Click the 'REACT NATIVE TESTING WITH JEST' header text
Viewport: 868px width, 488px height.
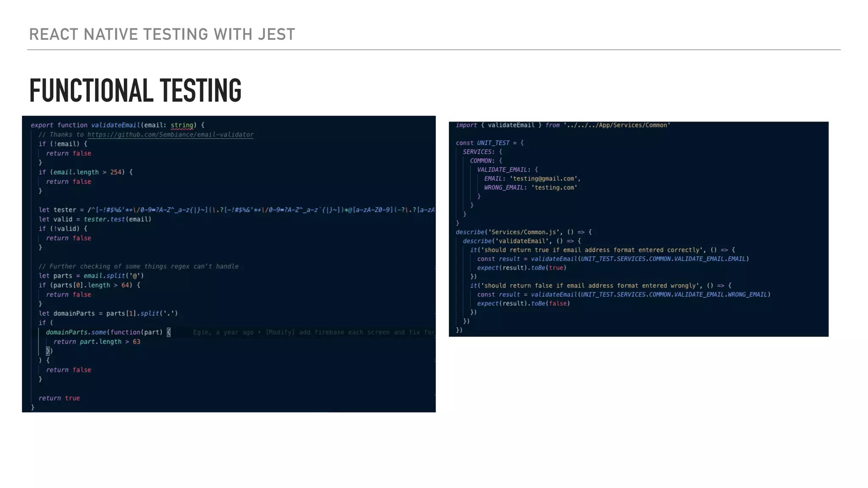(162, 34)
